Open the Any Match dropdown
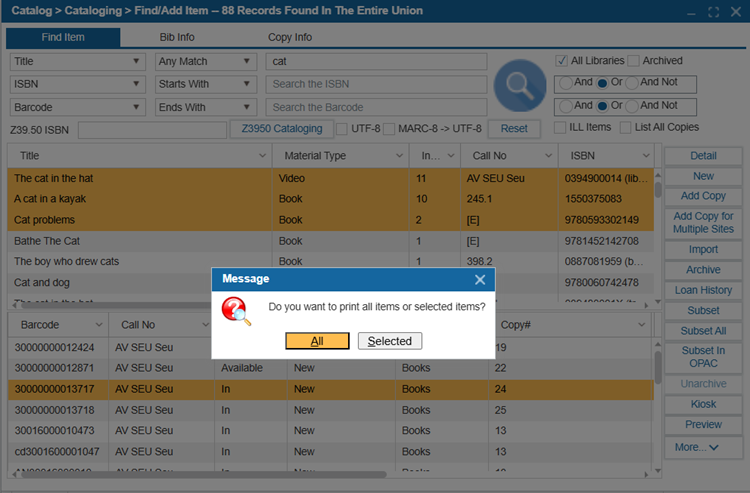 206,61
